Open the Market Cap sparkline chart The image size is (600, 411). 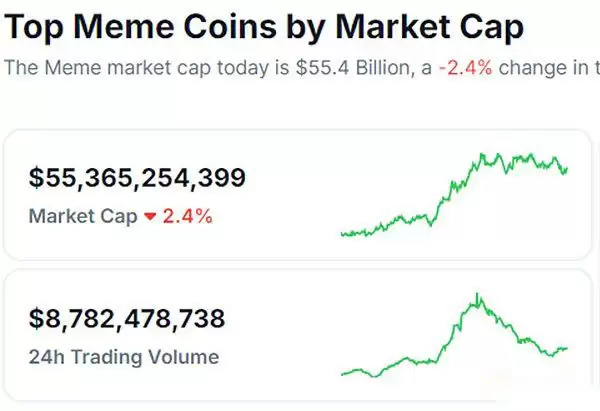pyautogui.click(x=455, y=195)
